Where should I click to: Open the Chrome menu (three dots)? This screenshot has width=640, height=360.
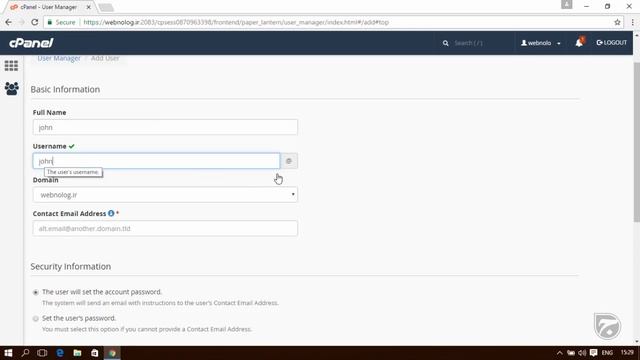pyautogui.click(x=632, y=22)
